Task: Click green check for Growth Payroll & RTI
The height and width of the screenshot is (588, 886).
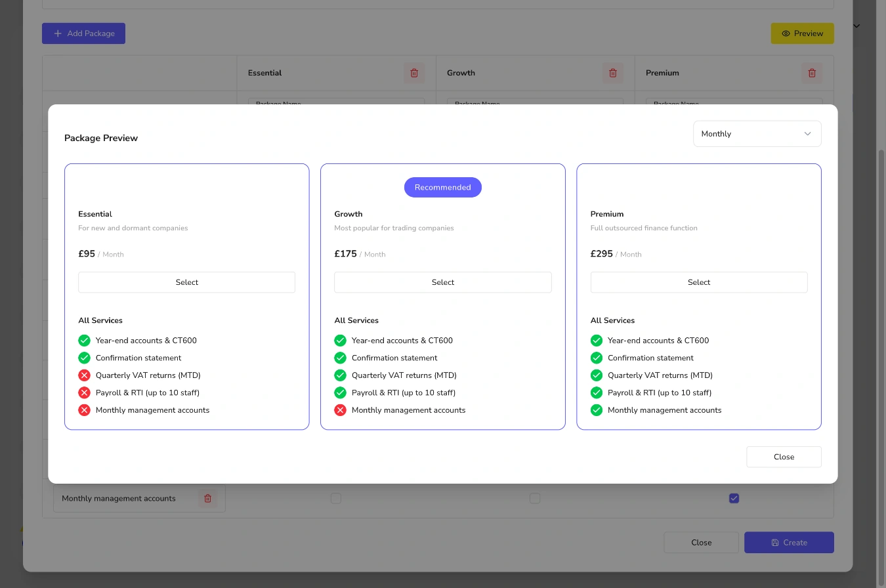Action: tap(340, 392)
